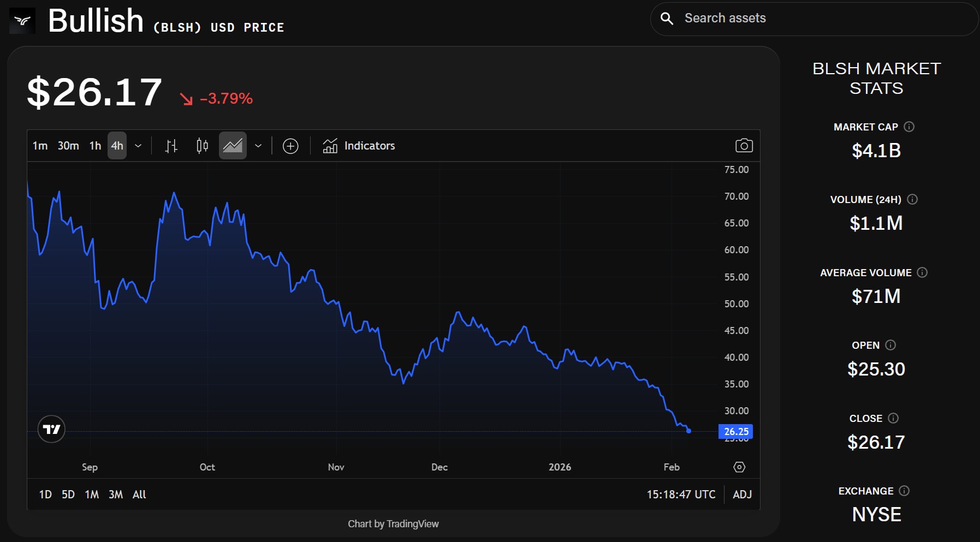
Task: Click the TradingView logo on chart
Action: 51,429
